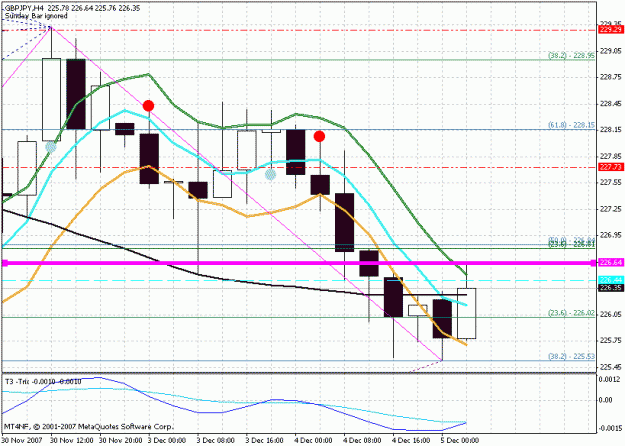Screen dimensions: 625x446
Task: Click the '4 Dec 16:00' time axis label
Action: coord(413,440)
